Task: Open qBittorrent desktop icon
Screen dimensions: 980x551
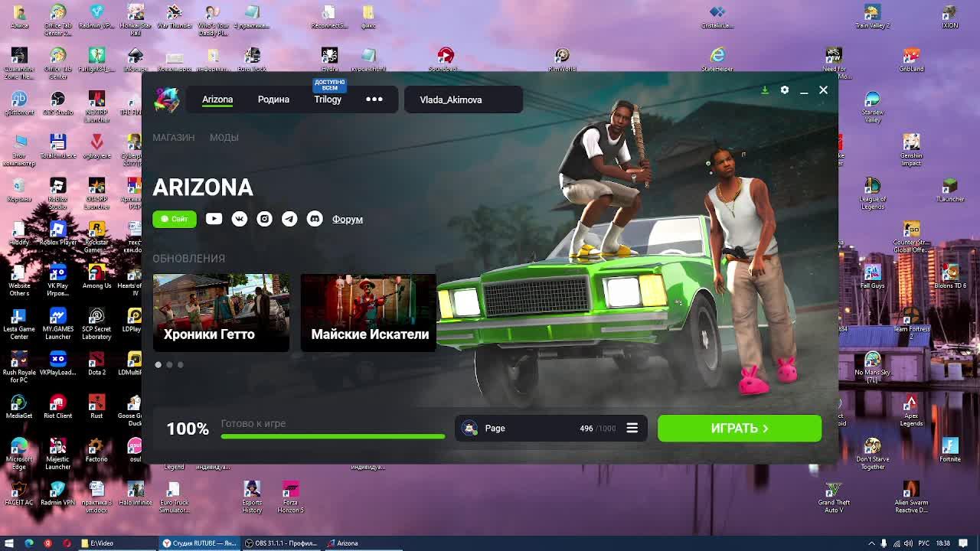Action: [19, 103]
